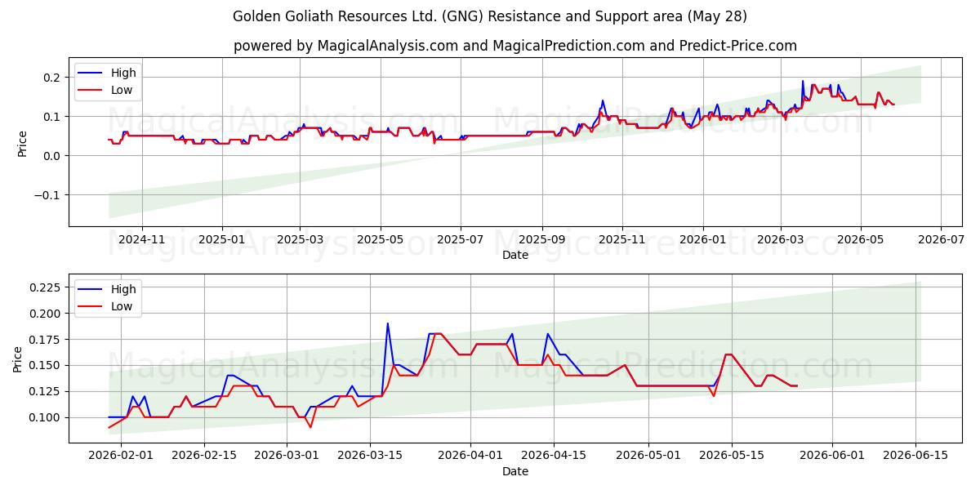
Task: Click the 2024-11 tick label
Action: coord(142,239)
